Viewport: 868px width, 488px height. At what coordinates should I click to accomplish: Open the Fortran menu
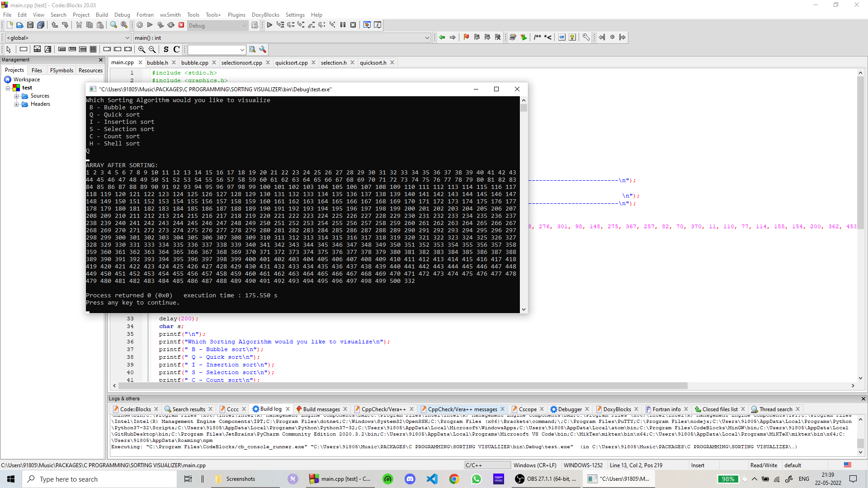point(145,14)
